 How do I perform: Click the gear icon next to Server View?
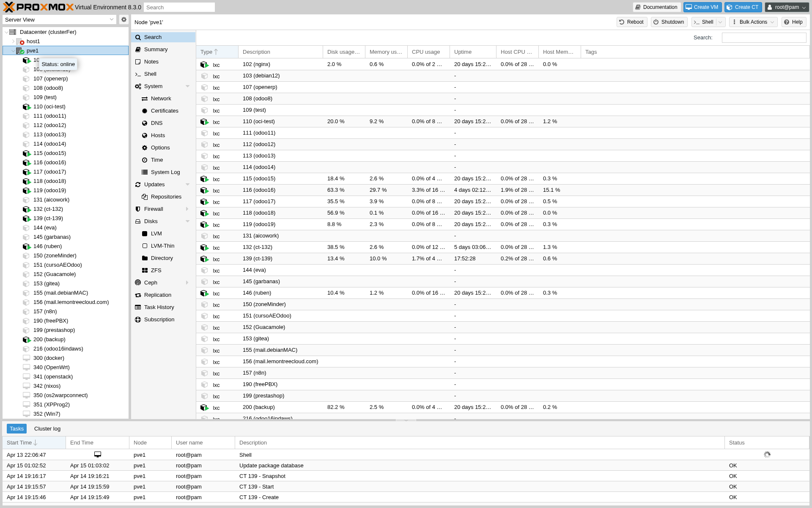pos(123,19)
